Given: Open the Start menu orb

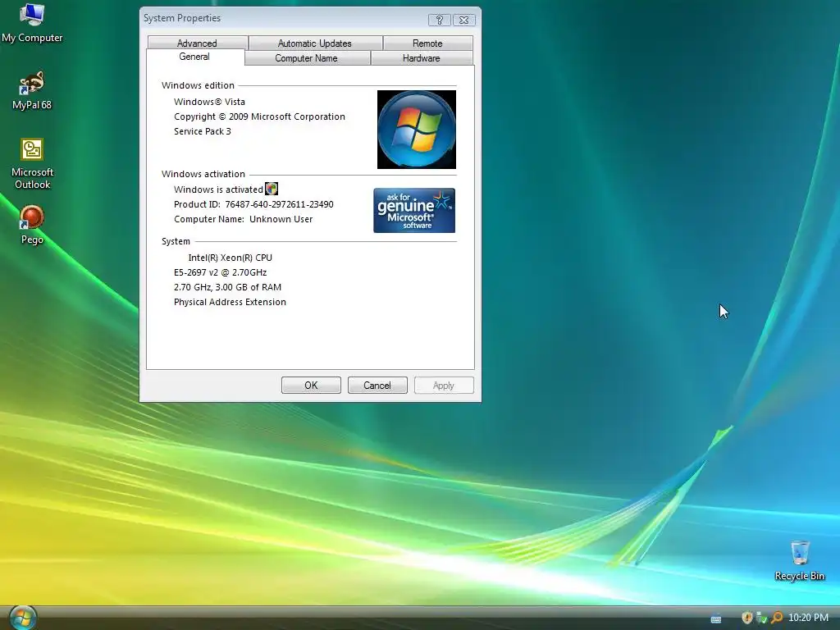Looking at the screenshot, I should (22, 618).
